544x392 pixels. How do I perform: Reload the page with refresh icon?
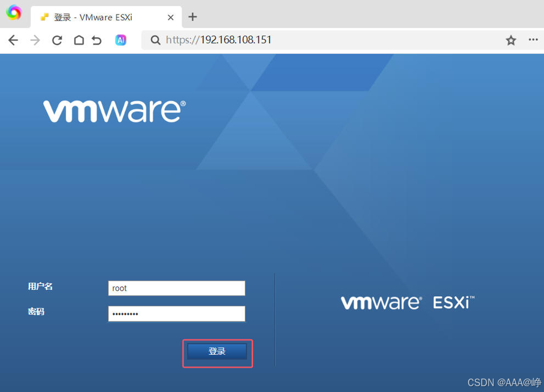click(57, 40)
